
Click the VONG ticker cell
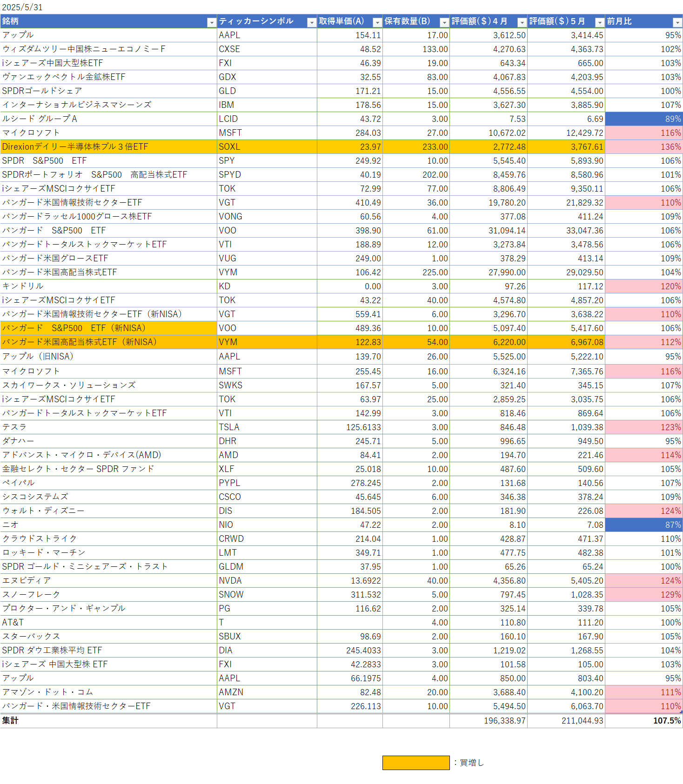[x=267, y=216]
